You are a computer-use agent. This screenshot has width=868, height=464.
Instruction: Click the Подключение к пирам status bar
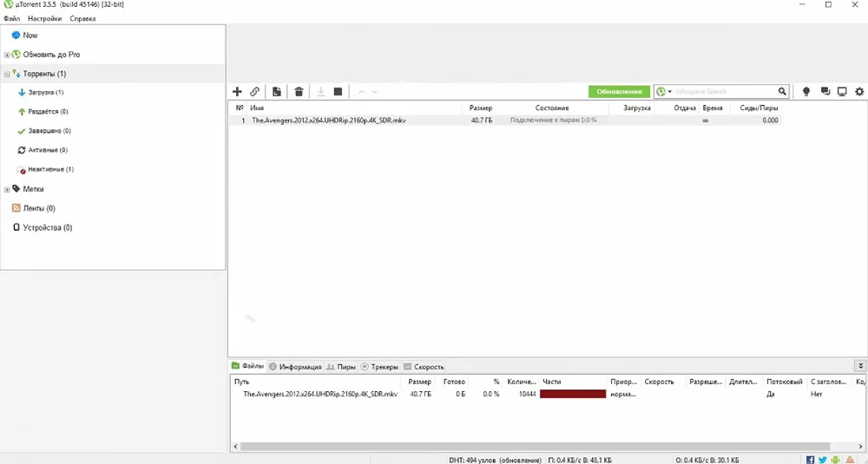pos(553,120)
